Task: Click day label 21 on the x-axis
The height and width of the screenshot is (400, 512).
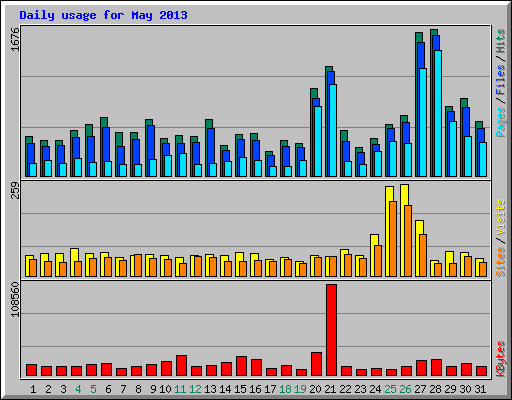Action: pyautogui.click(x=330, y=389)
